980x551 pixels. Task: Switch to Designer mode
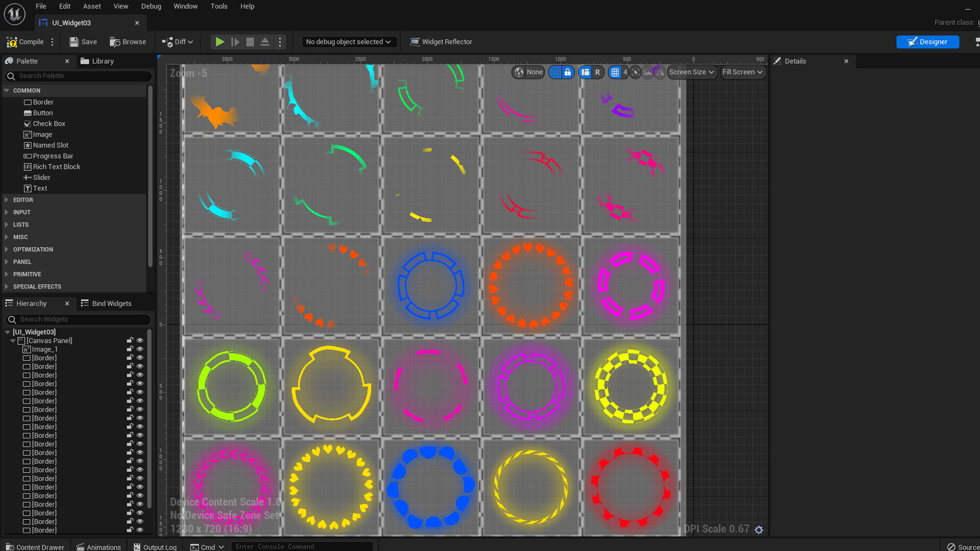(928, 42)
